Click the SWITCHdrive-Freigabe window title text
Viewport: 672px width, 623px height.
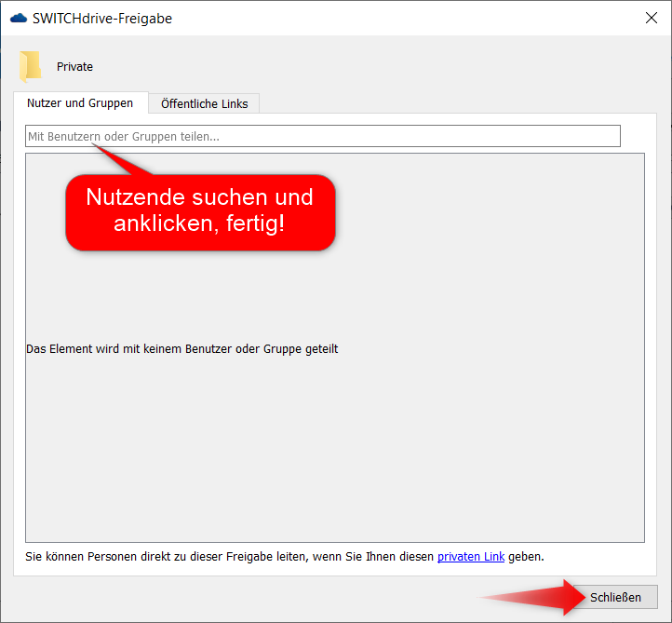point(102,18)
